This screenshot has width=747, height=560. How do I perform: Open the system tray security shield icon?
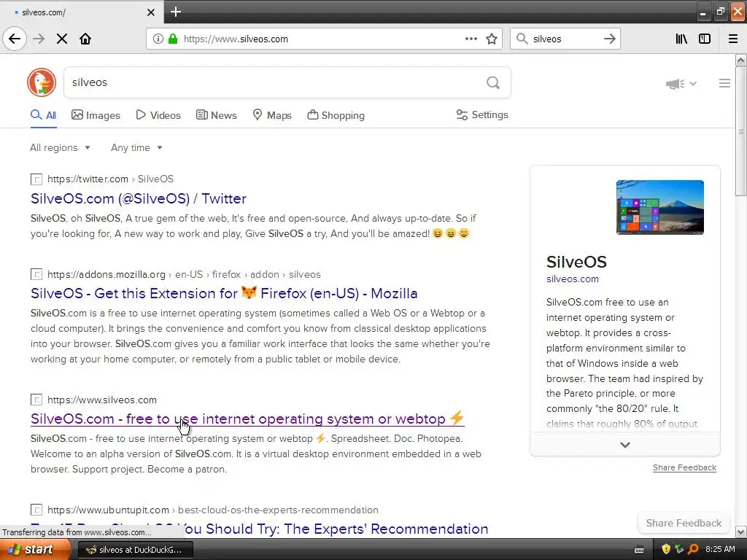click(x=666, y=549)
